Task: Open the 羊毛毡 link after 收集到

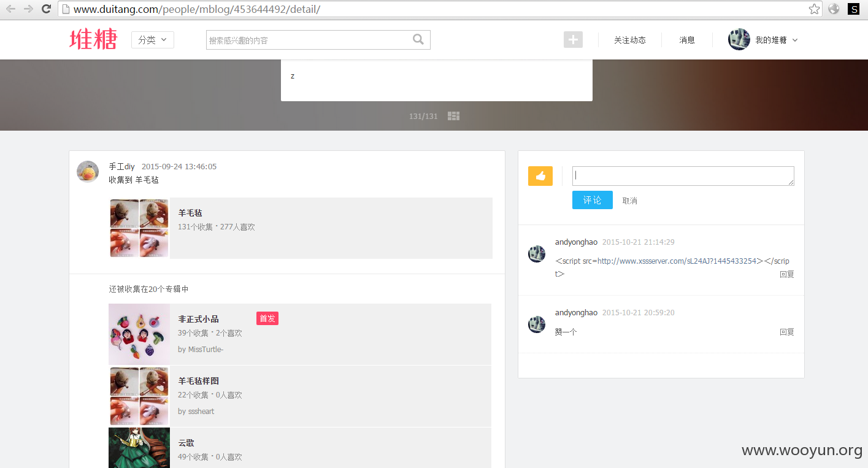Action: click(x=147, y=180)
